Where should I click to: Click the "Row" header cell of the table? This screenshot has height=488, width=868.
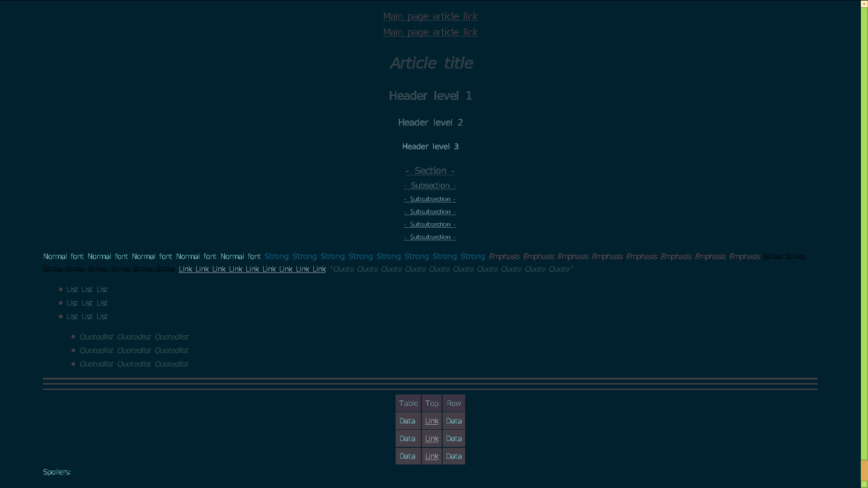(x=453, y=403)
